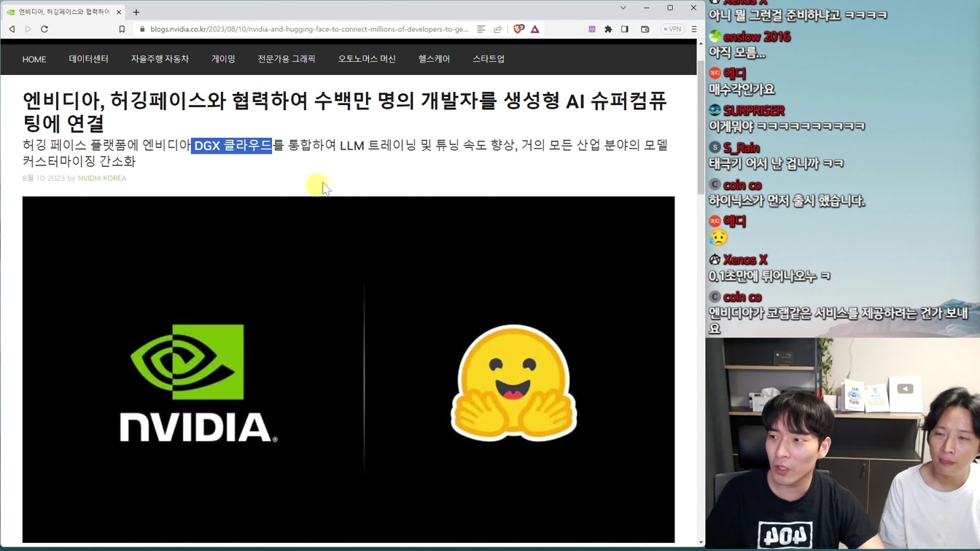This screenshot has width=980, height=551.
Task: Click the chat message 0.1초만에 튀어나오누
Action: (x=769, y=276)
